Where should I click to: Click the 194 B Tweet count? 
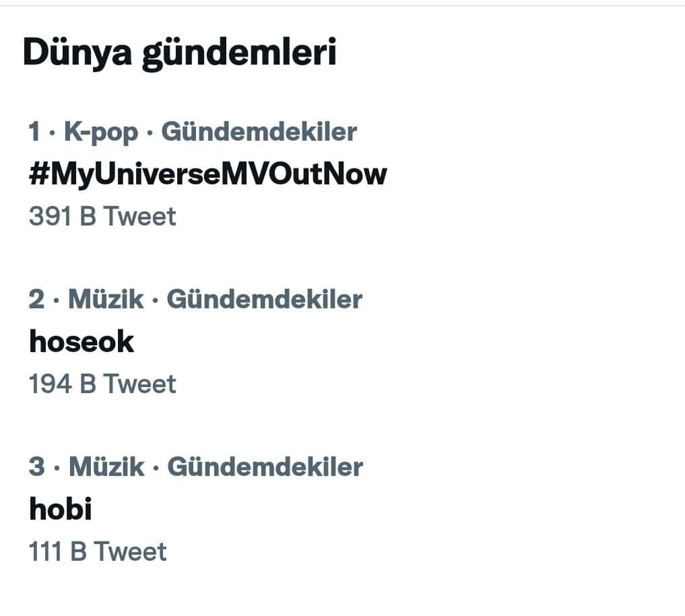[102, 384]
